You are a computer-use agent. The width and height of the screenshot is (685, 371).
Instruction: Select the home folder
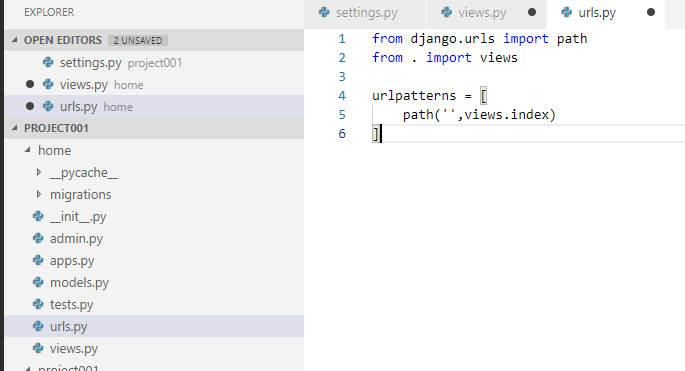[154, 150]
